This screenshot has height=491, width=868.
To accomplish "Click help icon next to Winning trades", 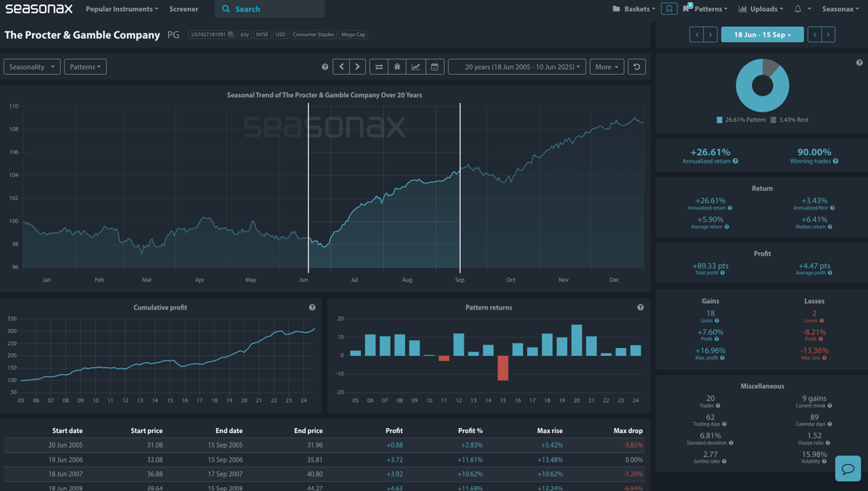I will point(836,161).
